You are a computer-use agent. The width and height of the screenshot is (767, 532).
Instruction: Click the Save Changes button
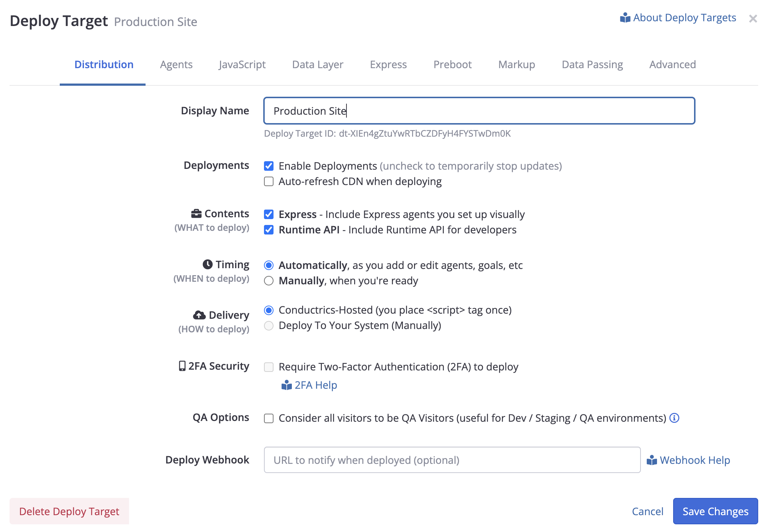pyautogui.click(x=715, y=511)
